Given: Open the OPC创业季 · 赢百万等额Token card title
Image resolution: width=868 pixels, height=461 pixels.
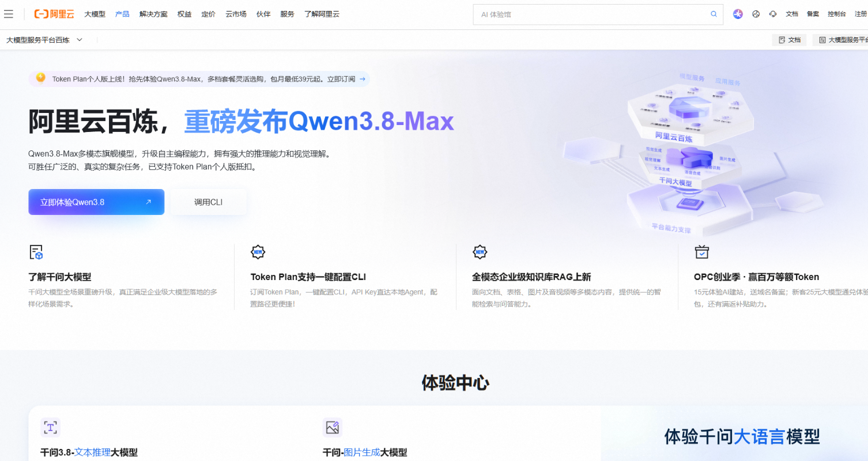Looking at the screenshot, I should [x=756, y=277].
